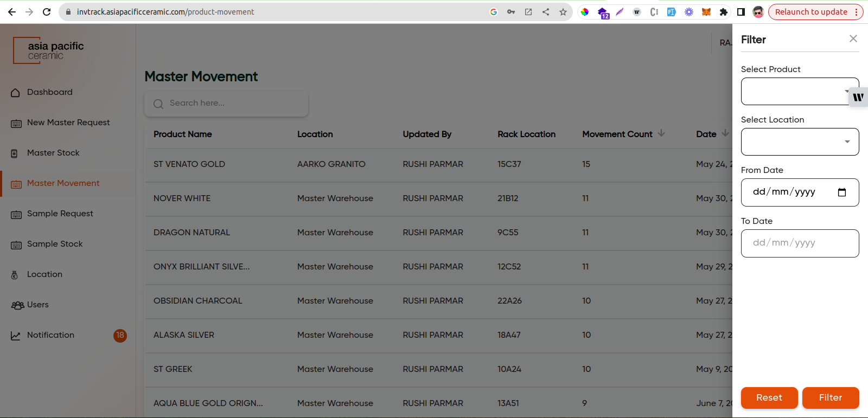Click the calendar icon in From Date
Screen dimensions: 868x418
pos(841,192)
